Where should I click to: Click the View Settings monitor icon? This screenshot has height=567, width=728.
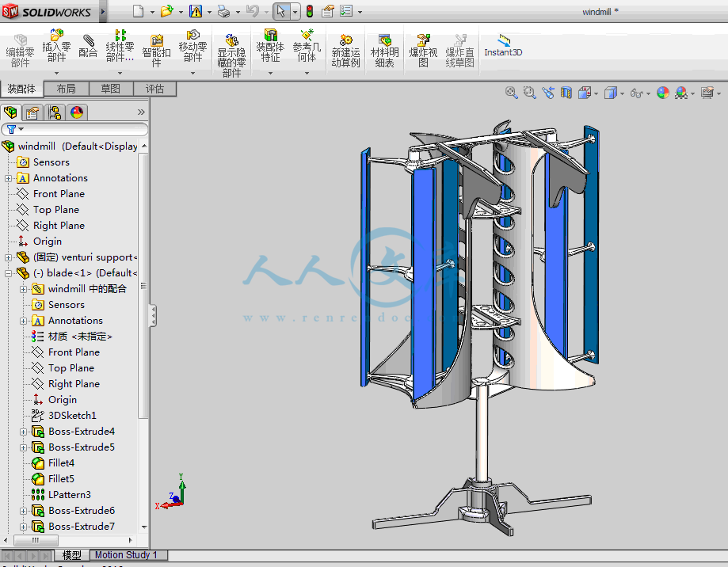[707, 93]
